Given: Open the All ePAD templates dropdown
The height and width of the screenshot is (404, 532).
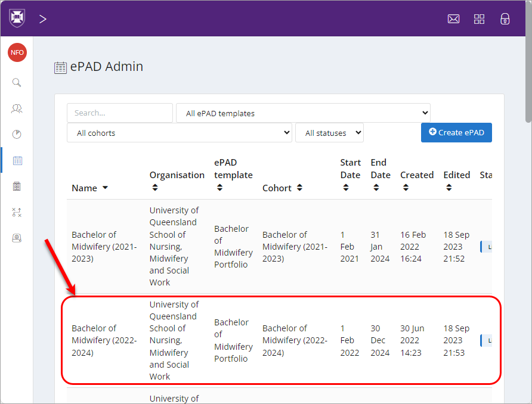Looking at the screenshot, I should click(303, 113).
